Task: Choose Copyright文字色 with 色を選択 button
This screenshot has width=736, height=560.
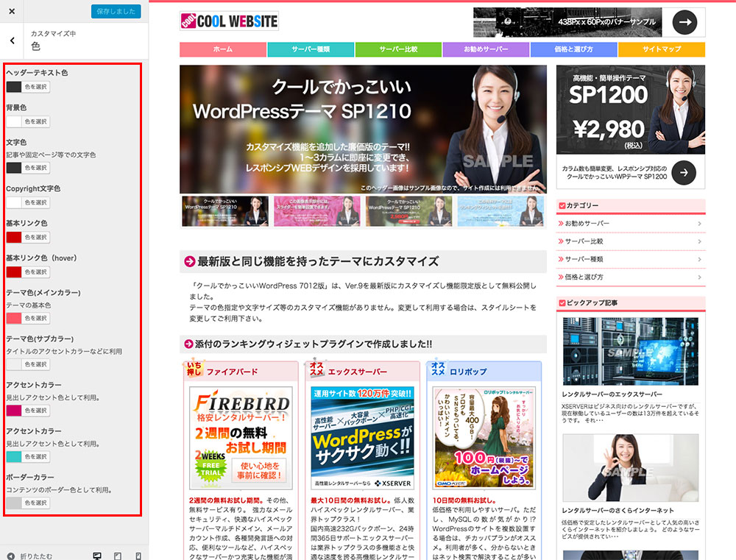Action: coord(35,202)
